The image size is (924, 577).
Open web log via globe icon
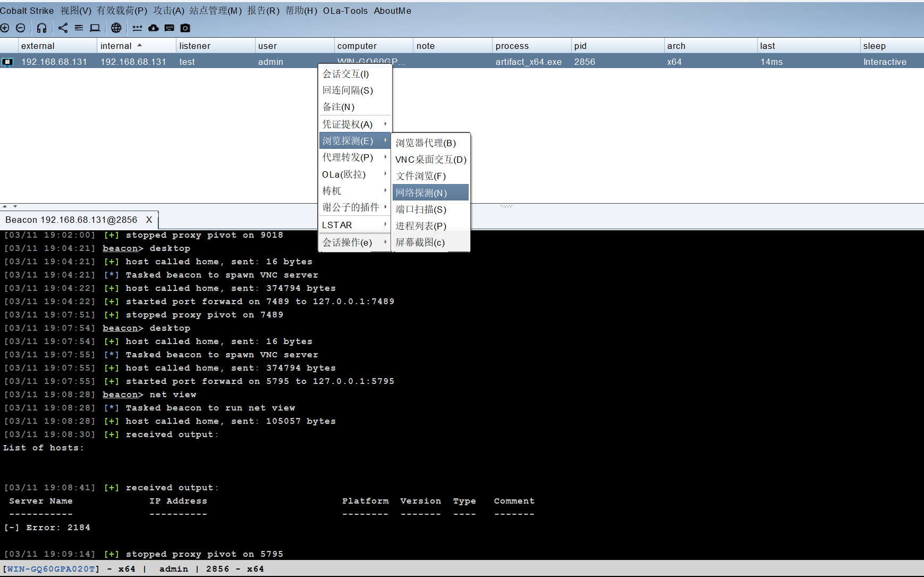pos(116,28)
